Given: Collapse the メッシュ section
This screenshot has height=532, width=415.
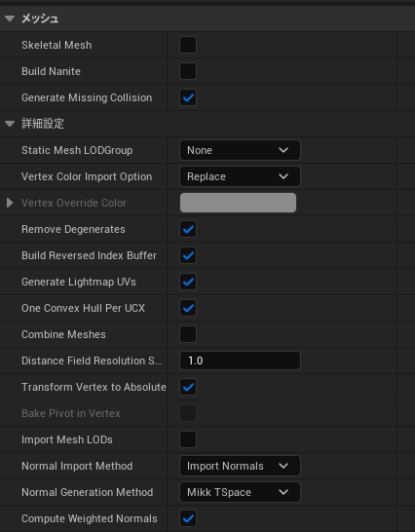Looking at the screenshot, I should (10, 19).
